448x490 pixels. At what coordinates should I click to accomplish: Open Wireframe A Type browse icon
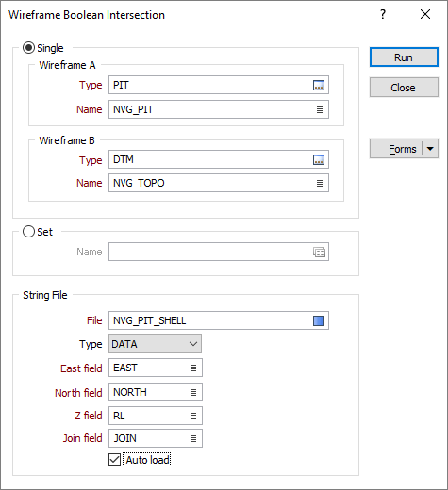click(319, 85)
